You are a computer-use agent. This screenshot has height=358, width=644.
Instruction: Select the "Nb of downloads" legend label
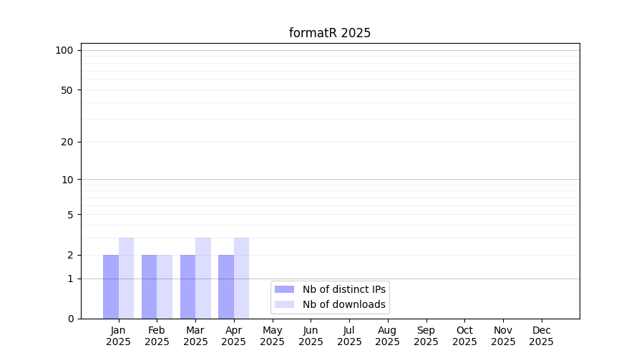(344, 304)
